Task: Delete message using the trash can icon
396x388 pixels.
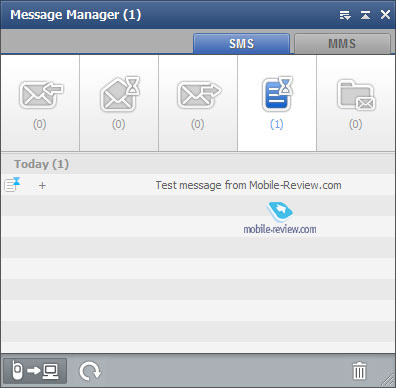Action: pyautogui.click(x=359, y=370)
